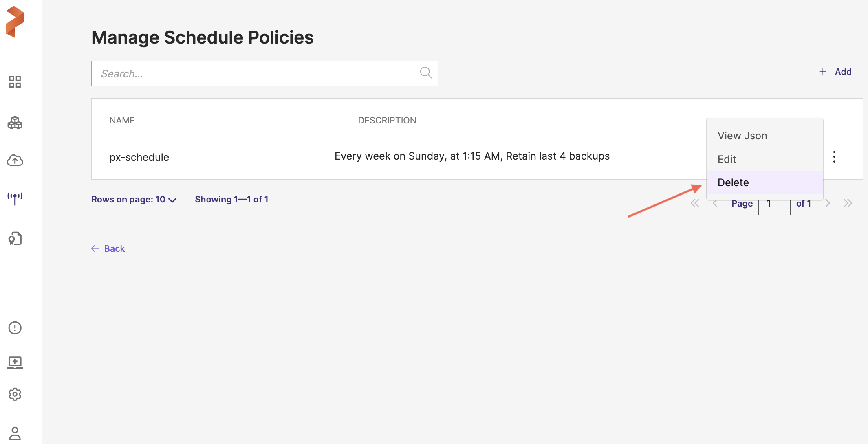Click the search magnifier icon
The height and width of the screenshot is (444, 868).
click(x=425, y=73)
